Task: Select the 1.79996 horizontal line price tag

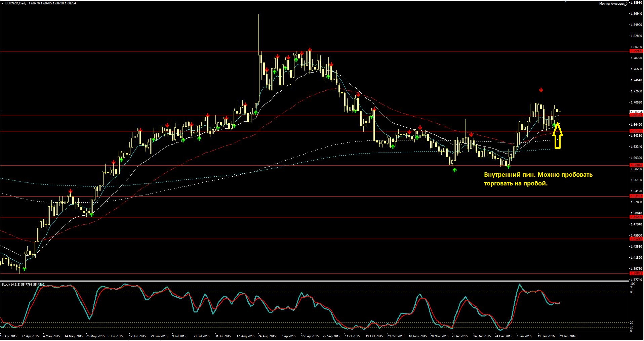Action: point(636,51)
